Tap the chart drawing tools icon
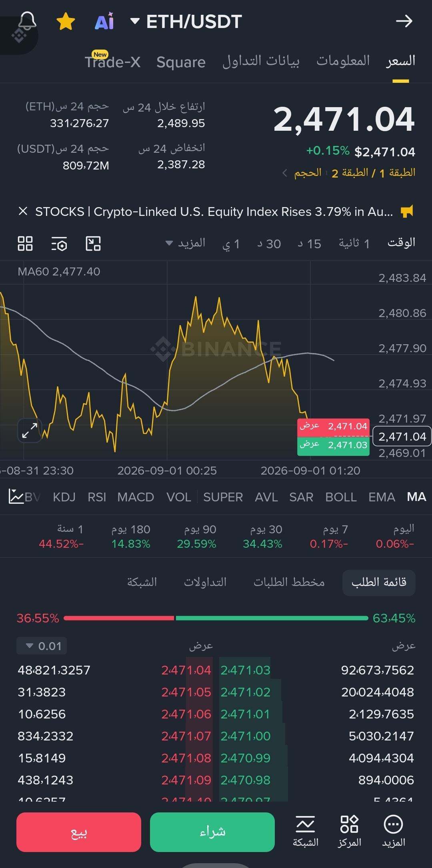 coord(93,243)
